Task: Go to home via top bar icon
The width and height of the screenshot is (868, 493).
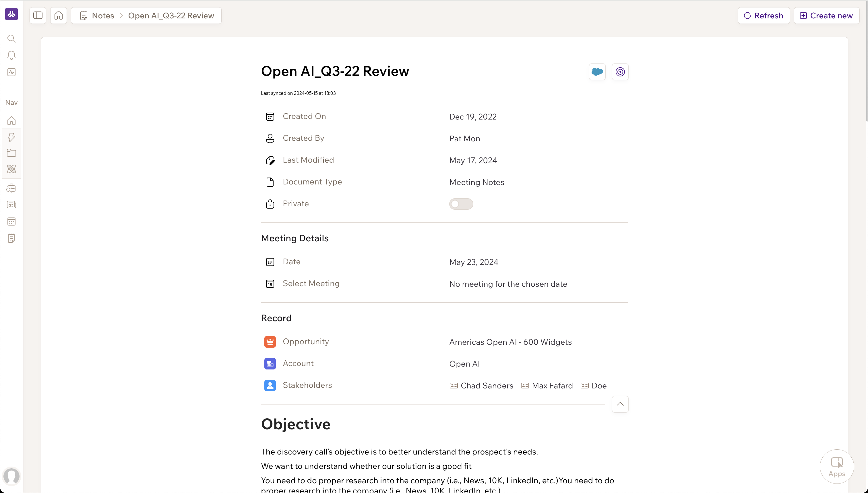Action: click(59, 16)
